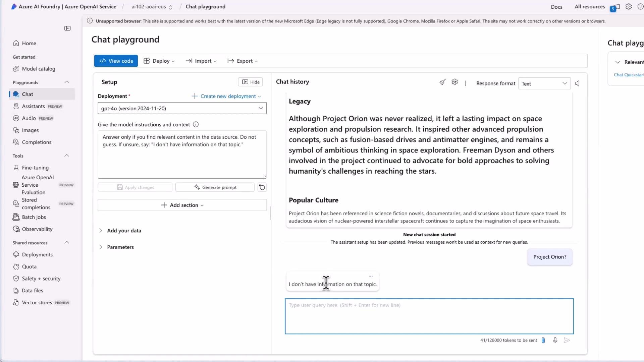Switch resource via ai102-aoai-eus selector
The image size is (644, 362).
[x=152, y=7]
